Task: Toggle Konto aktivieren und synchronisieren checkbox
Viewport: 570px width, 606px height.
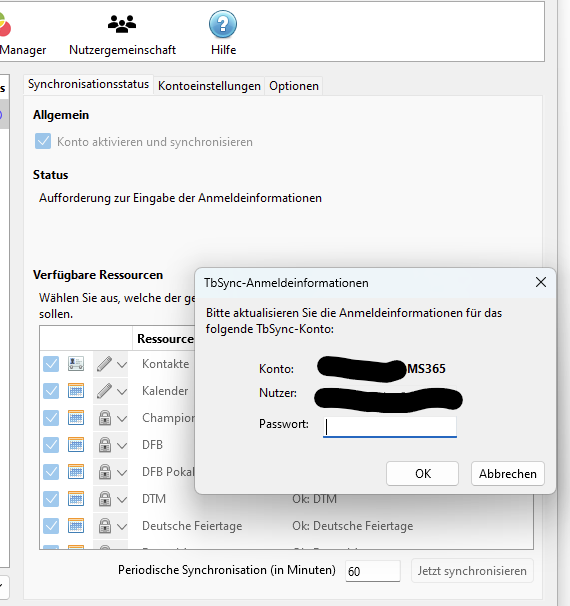Action: point(43,141)
